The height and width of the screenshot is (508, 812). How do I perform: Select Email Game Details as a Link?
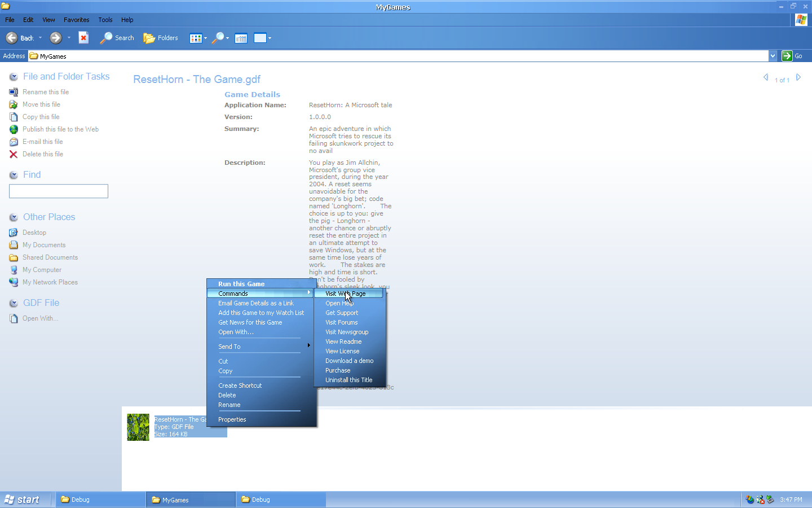(x=260, y=303)
